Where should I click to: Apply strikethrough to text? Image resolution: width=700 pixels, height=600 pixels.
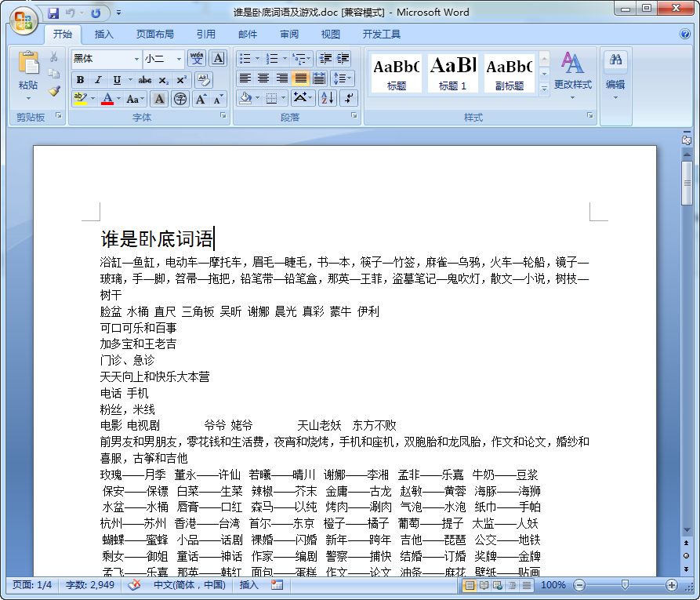144,79
